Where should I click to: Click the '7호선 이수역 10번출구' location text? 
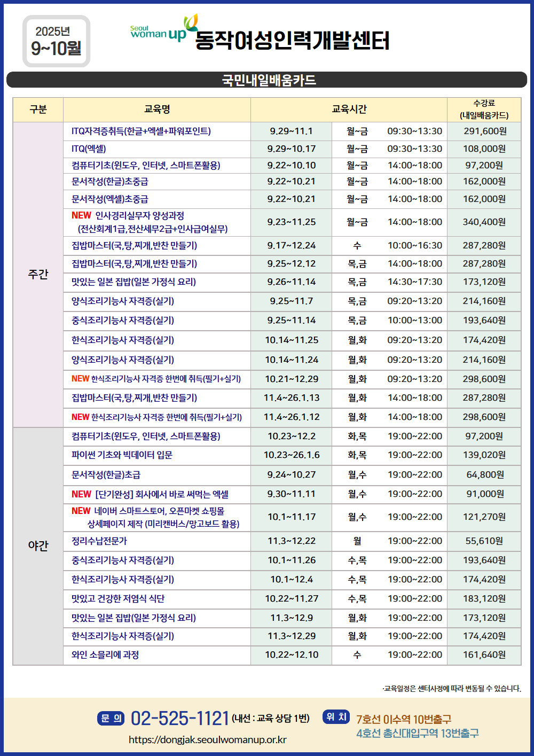click(x=404, y=720)
